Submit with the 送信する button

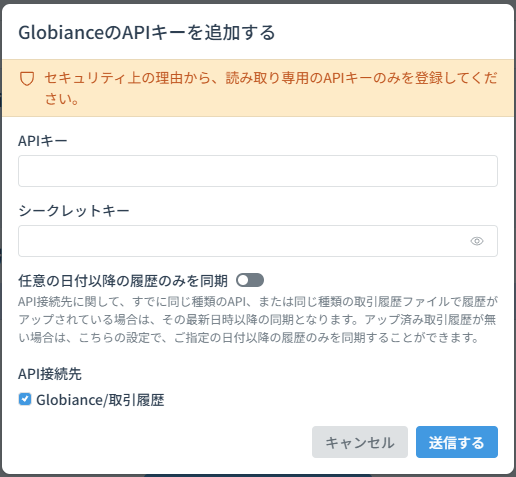point(457,442)
